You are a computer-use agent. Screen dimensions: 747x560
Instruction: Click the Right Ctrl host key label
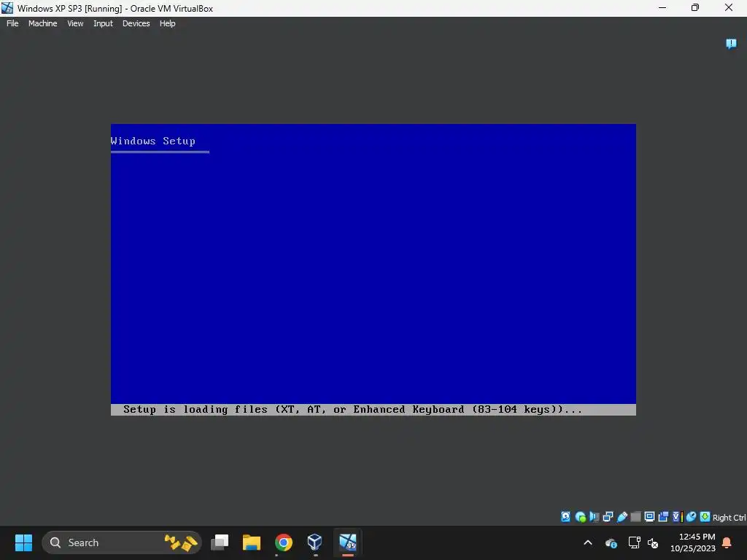coord(729,518)
